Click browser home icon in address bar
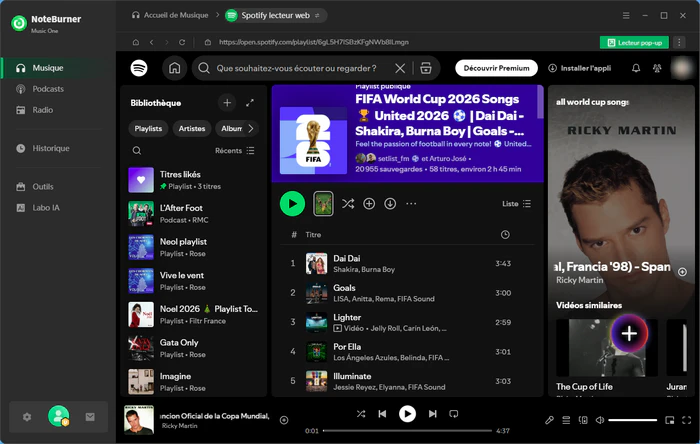Image resolution: width=700 pixels, height=444 pixels. click(136, 42)
